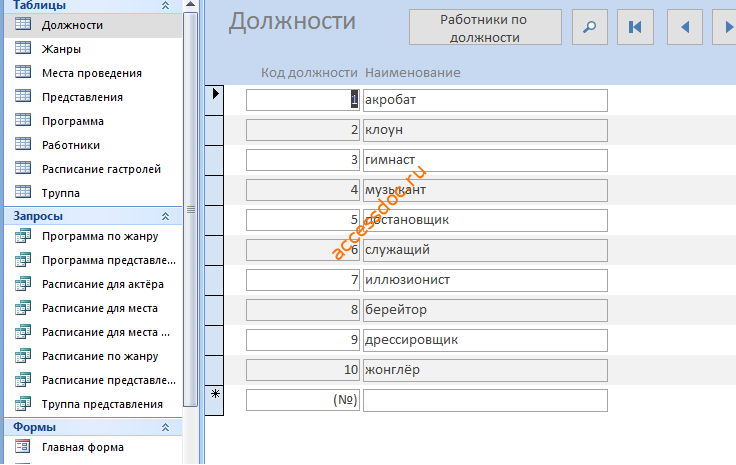
Task: Open Труппа представления query
Action: click(102, 404)
